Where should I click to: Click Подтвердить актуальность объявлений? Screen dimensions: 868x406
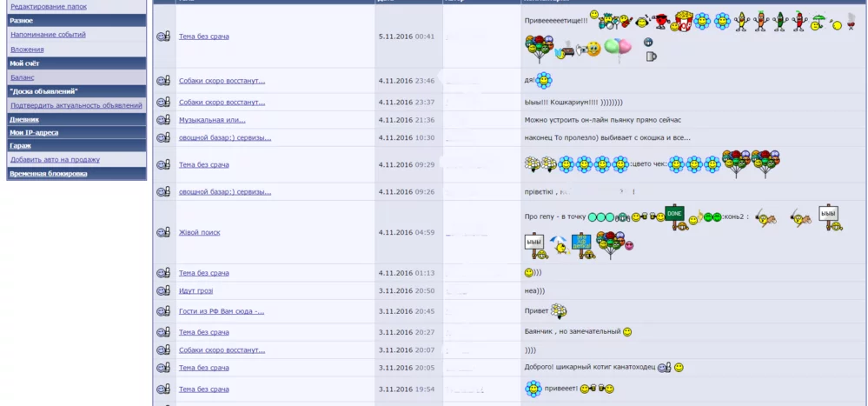[76, 105]
